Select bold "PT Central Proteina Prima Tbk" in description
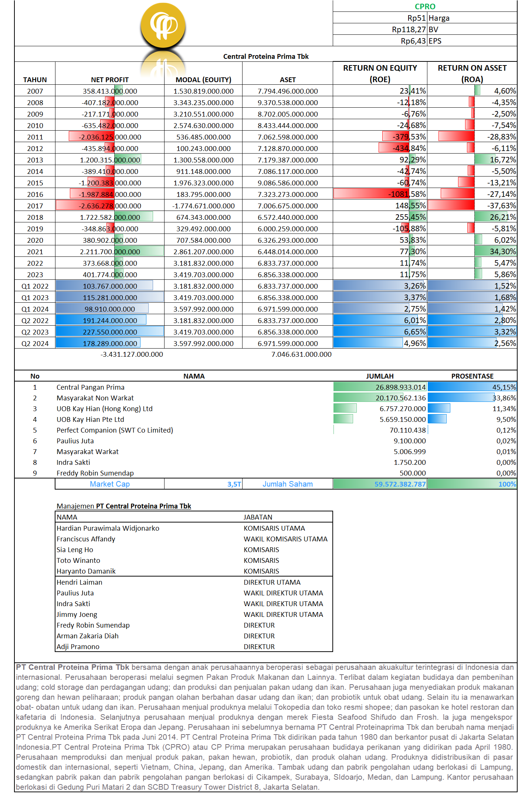 pyautogui.click(x=72, y=667)
